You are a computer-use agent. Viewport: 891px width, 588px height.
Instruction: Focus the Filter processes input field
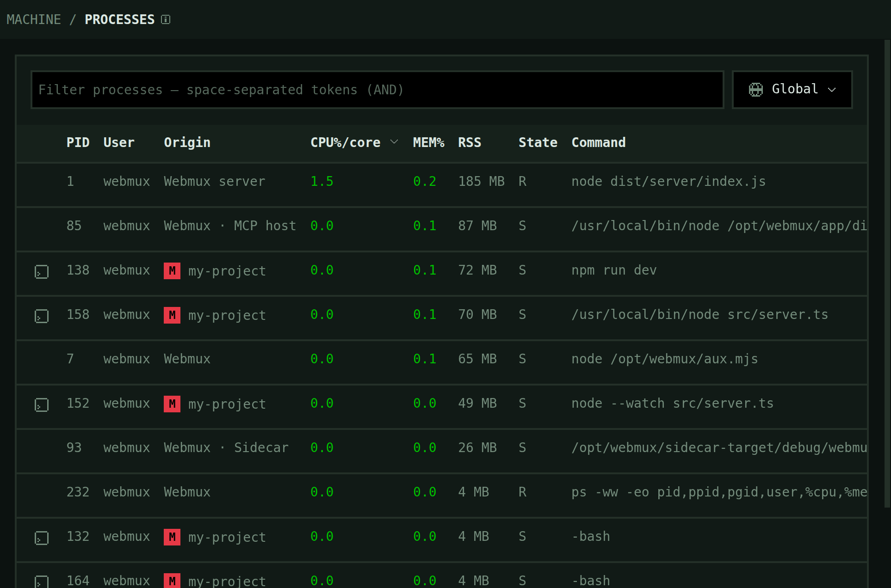coord(377,90)
